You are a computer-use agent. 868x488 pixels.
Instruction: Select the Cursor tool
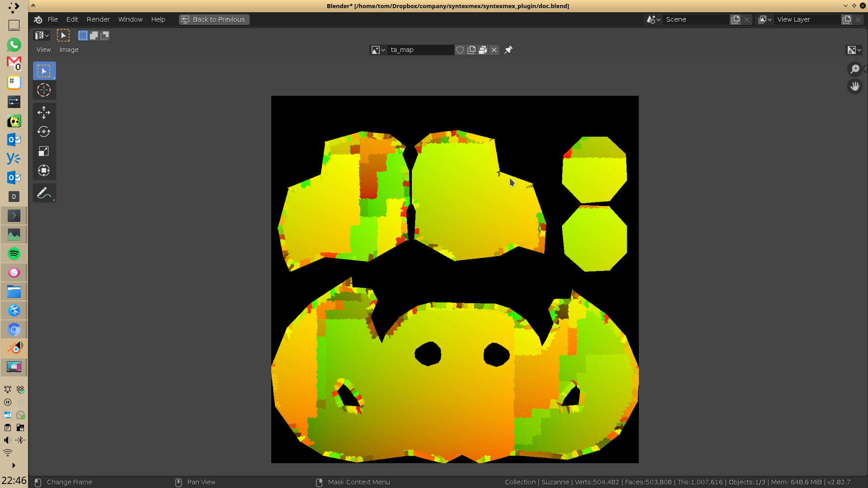[x=44, y=90]
